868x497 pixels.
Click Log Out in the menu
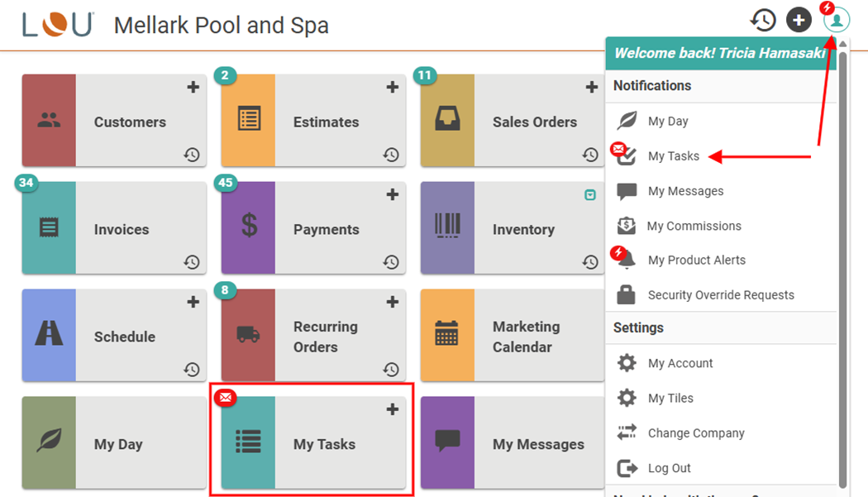[669, 468]
